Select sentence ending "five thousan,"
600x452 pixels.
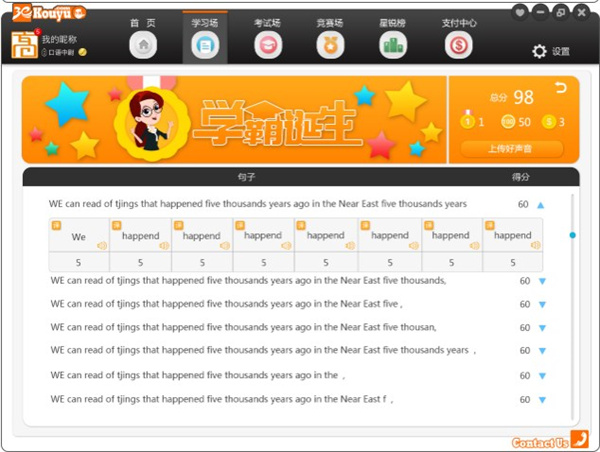(x=243, y=327)
